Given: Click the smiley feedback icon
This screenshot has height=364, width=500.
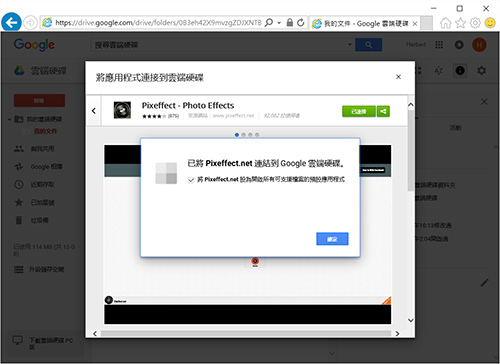Looking at the screenshot, I should (x=490, y=23).
